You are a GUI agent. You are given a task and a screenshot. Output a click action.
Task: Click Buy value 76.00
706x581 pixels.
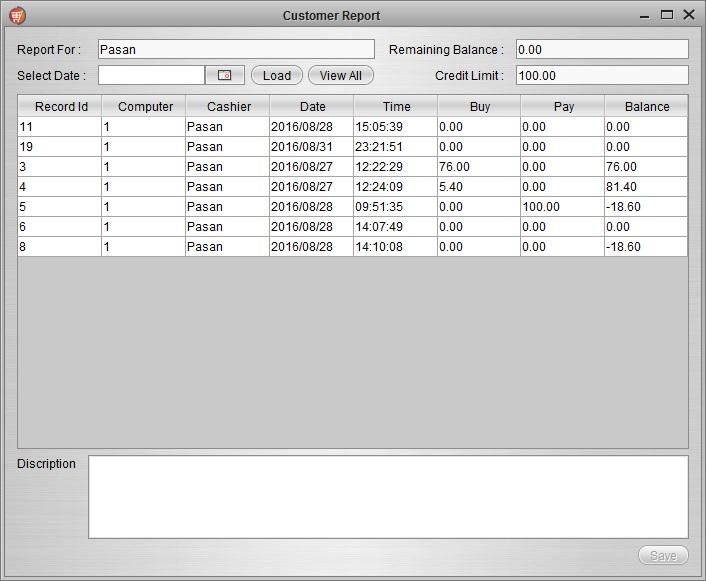[x=479, y=167]
